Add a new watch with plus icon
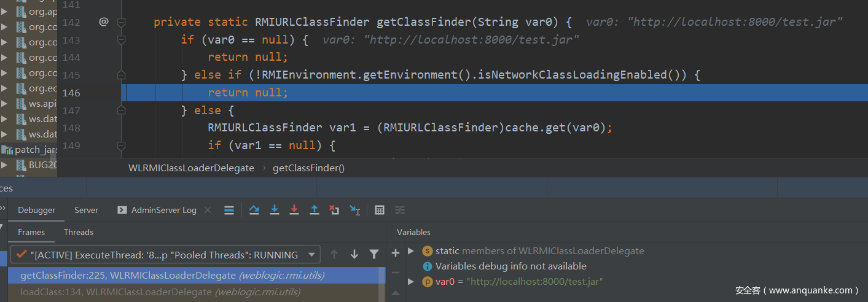This screenshot has height=302, width=868. [396, 253]
